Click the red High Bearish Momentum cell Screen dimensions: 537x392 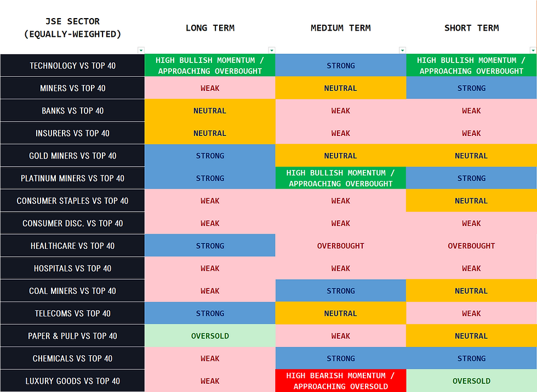340,381
